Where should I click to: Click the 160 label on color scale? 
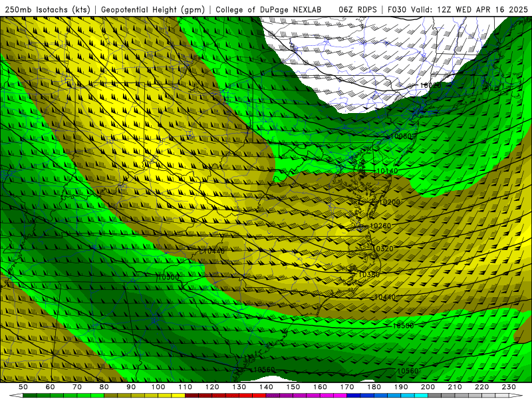tap(321, 387)
